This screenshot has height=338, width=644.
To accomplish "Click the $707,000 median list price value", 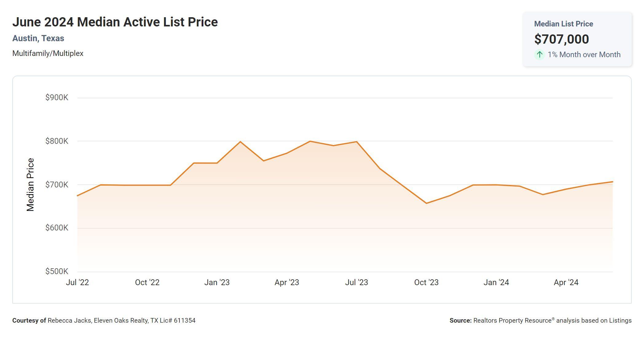I will 561,39.
